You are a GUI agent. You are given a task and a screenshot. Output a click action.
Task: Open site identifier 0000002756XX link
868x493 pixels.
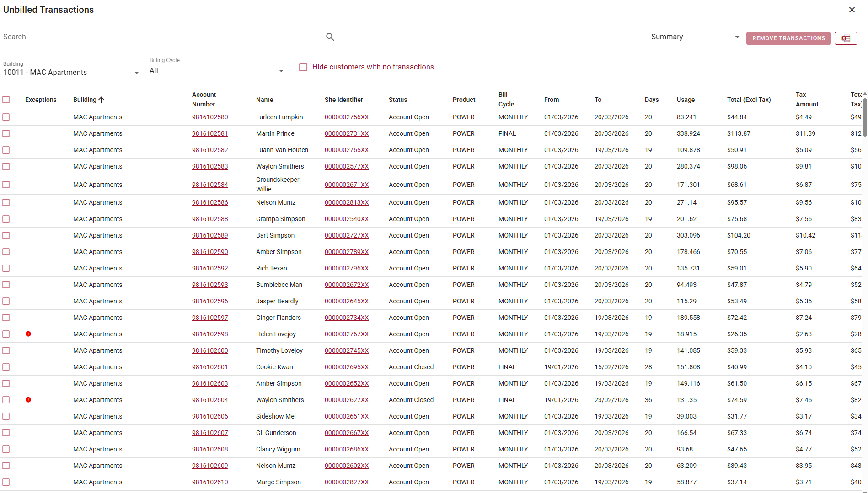pyautogui.click(x=347, y=117)
